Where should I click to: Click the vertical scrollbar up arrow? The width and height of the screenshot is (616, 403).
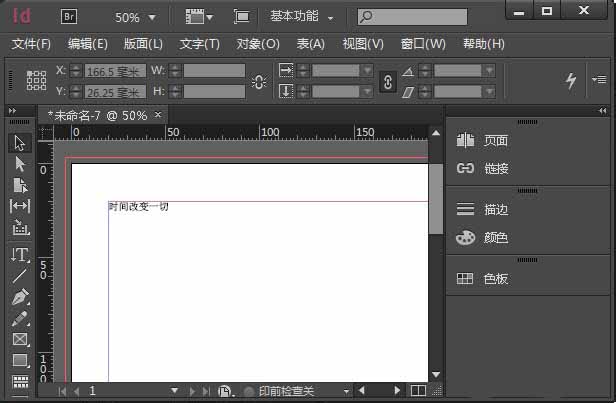pos(436,133)
